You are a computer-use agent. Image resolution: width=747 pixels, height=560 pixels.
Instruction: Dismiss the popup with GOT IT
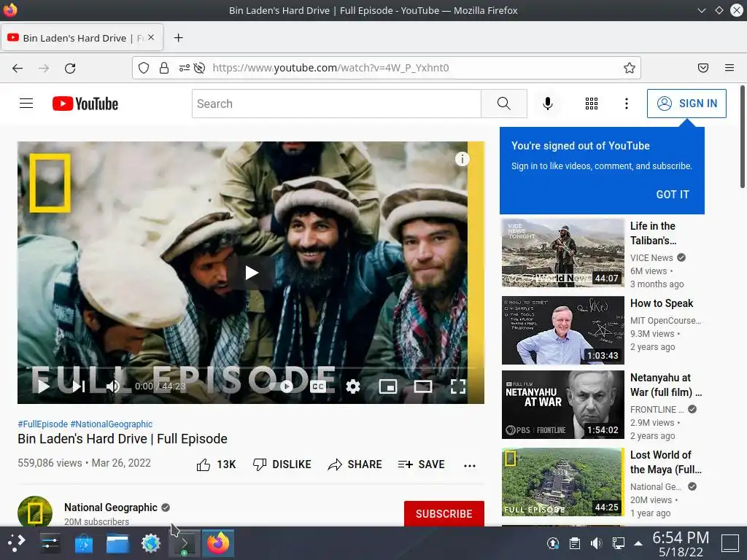[672, 194]
